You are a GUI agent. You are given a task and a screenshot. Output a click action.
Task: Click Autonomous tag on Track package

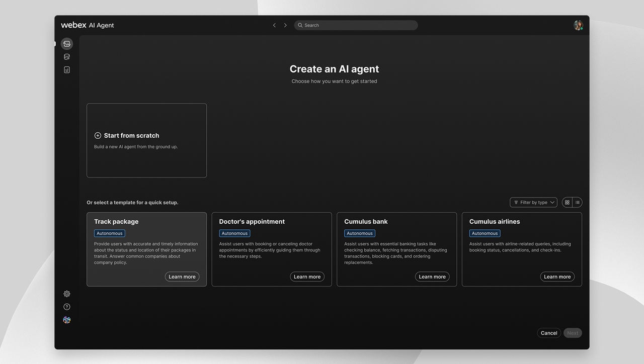(x=110, y=233)
